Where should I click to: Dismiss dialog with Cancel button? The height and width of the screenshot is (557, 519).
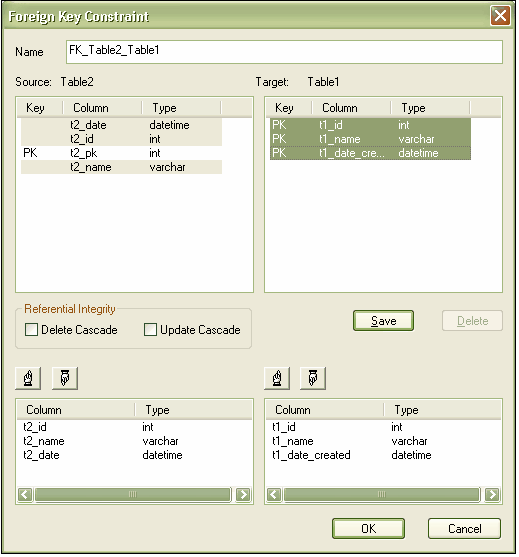(x=465, y=529)
